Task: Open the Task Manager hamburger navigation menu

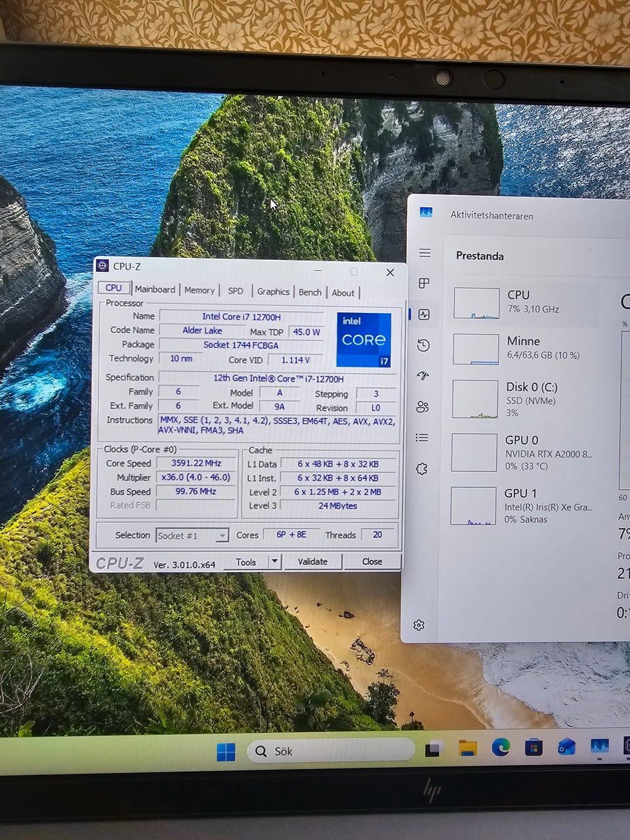Action: [425, 253]
